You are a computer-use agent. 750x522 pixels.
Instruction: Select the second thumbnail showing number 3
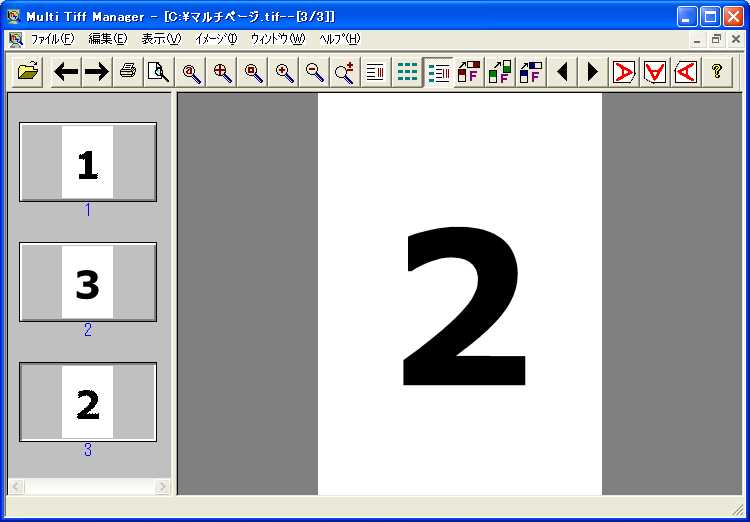point(88,282)
